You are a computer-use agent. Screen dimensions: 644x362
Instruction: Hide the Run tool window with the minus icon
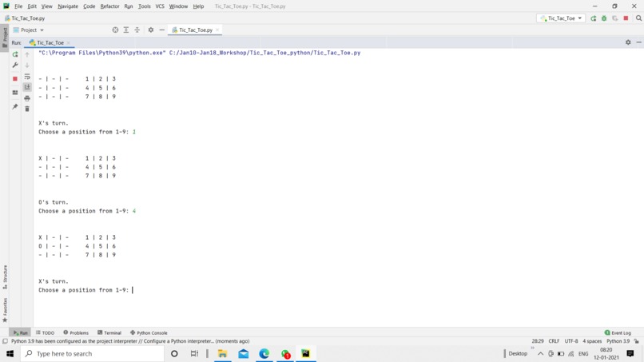click(638, 42)
